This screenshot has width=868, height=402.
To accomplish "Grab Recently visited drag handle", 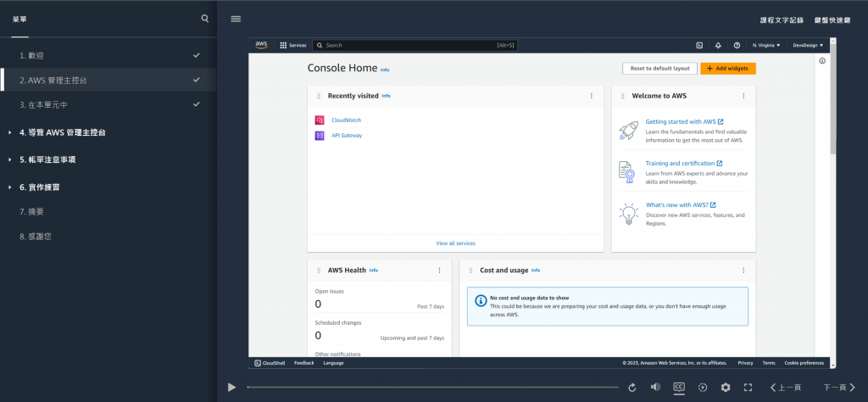I will [319, 96].
